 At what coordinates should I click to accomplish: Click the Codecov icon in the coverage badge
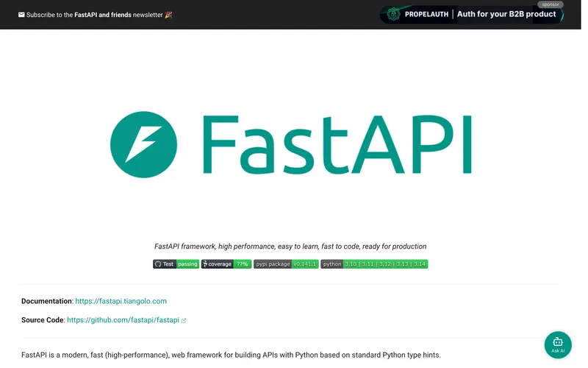(x=205, y=264)
